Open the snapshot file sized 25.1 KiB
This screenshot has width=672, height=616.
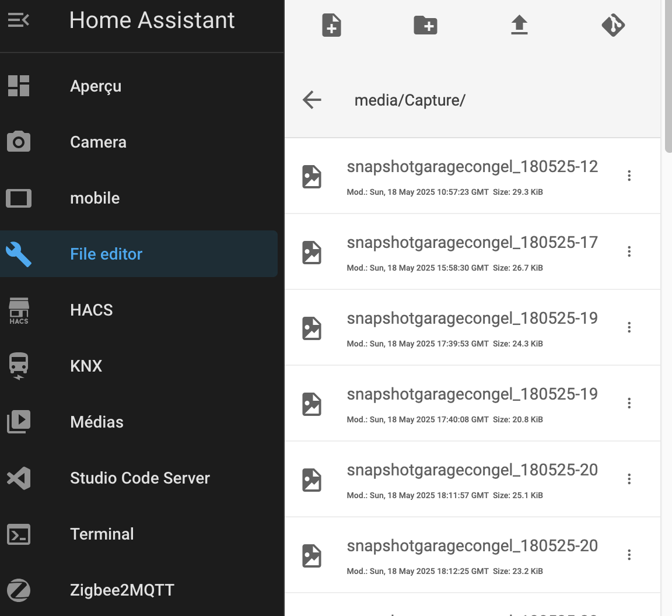tap(473, 480)
